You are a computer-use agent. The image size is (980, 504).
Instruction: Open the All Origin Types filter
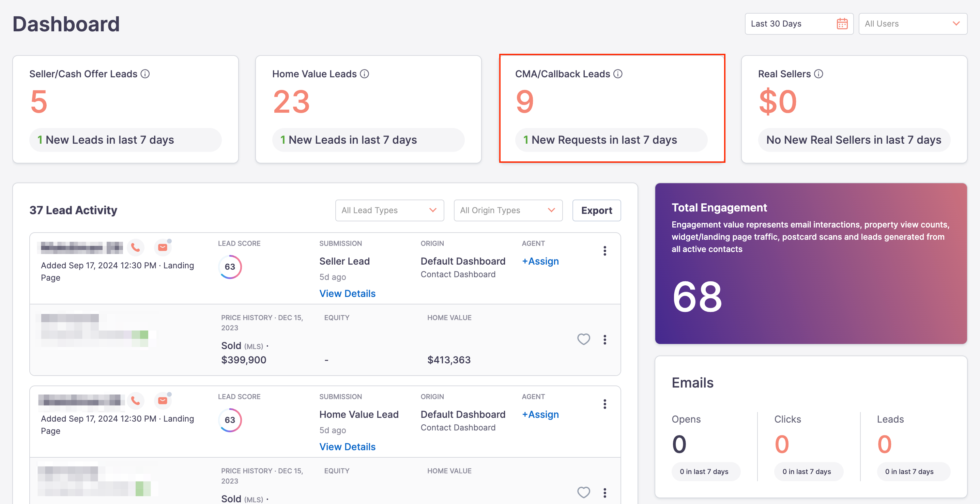tap(508, 210)
